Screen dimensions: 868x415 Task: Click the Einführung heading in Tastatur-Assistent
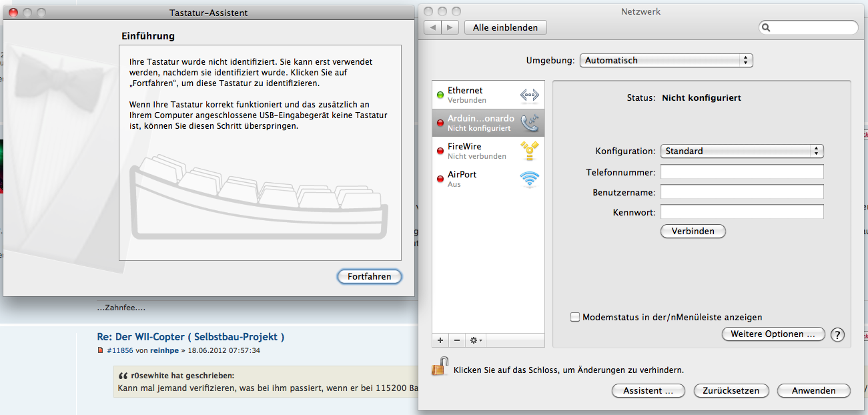coord(148,36)
